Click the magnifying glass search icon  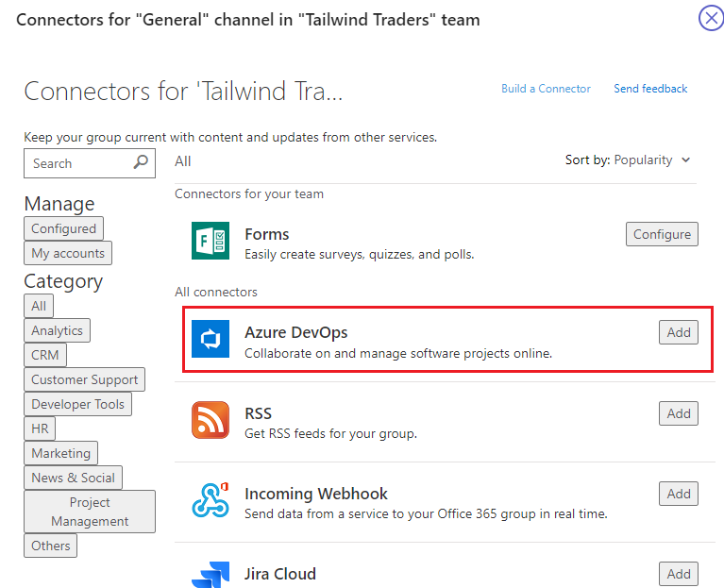141,162
